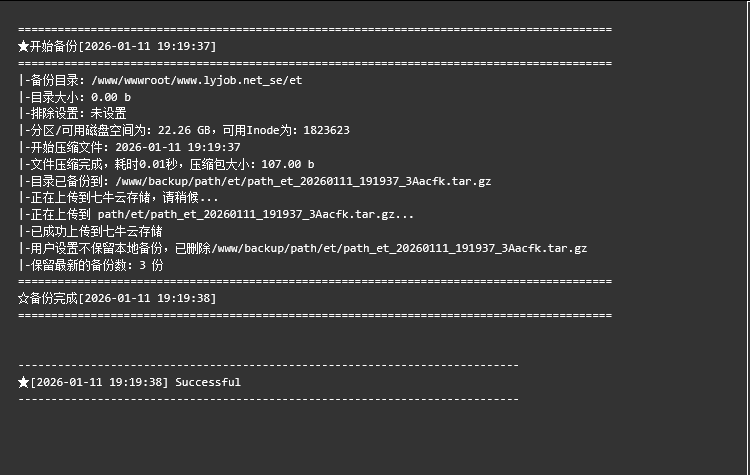Click the 正在上传到 path/et tar.gz line
This screenshot has width=750, height=475.
pyautogui.click(x=217, y=214)
